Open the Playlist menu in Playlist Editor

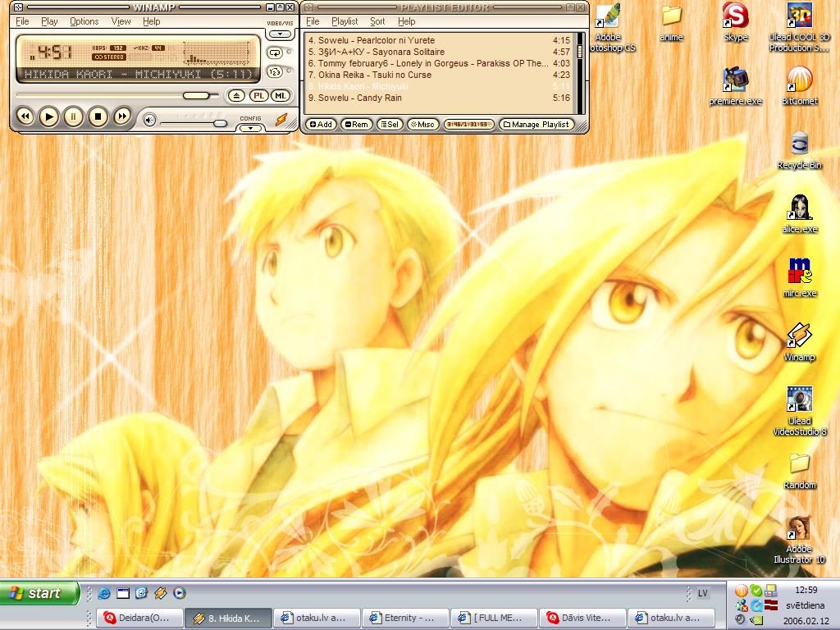(x=345, y=21)
